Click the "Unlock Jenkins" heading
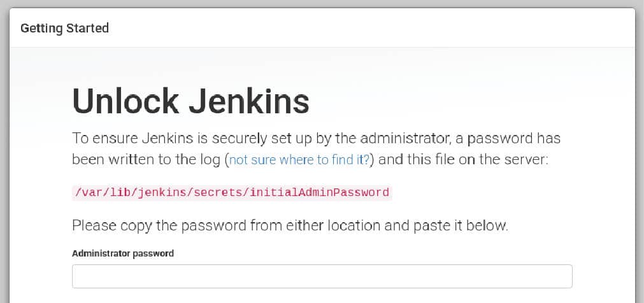The width and height of the screenshot is (644, 303). (190, 101)
